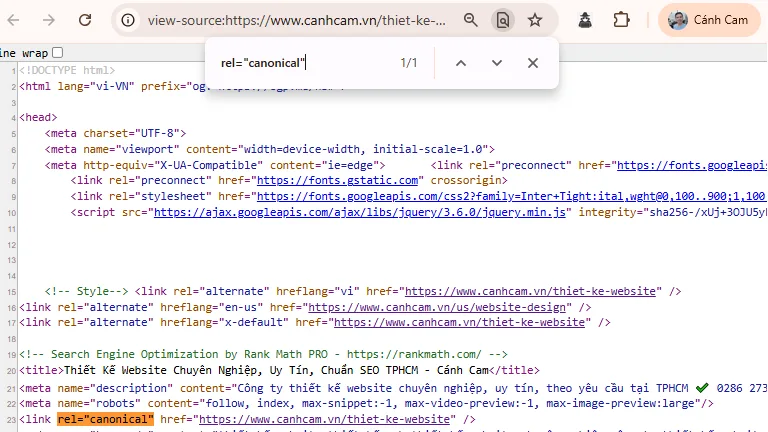
Task: Click the find-in-page search field
Action: point(304,63)
